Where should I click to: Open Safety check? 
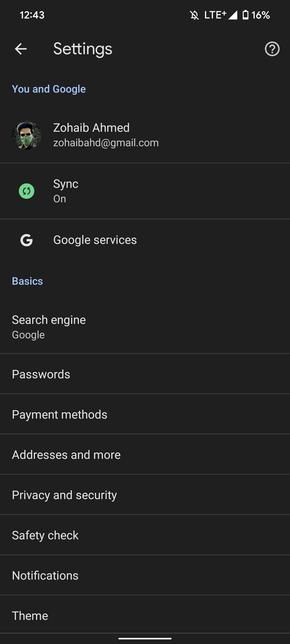point(145,535)
